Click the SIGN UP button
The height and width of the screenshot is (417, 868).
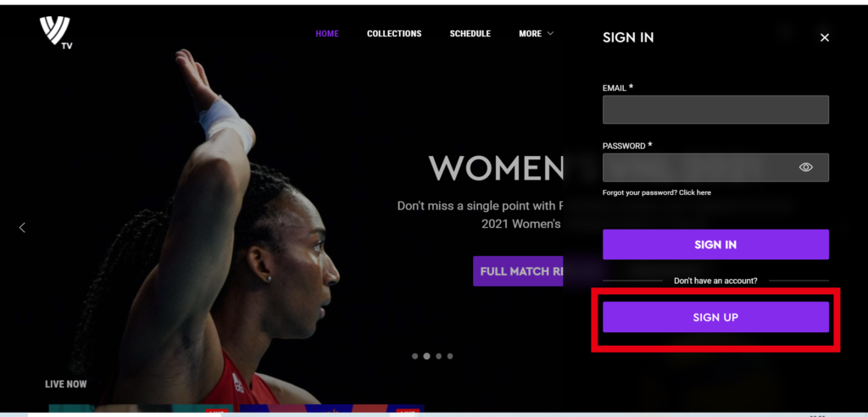pyautogui.click(x=715, y=317)
